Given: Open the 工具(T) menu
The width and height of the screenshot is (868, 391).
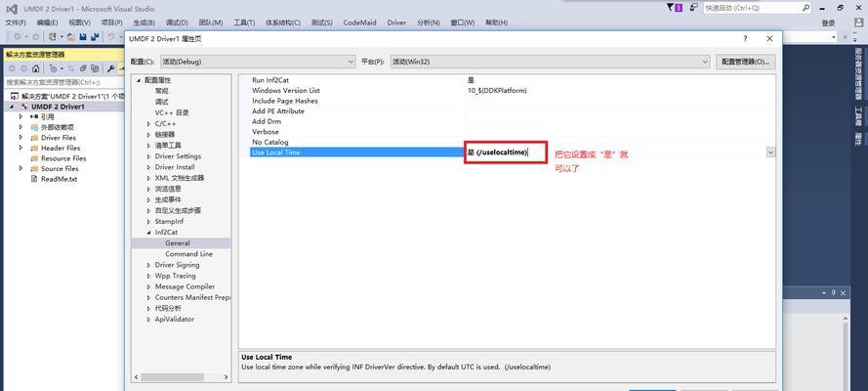Looking at the screenshot, I should click(x=244, y=22).
